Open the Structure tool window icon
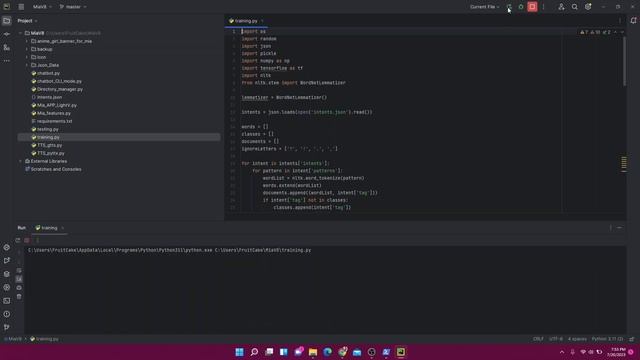The height and width of the screenshot is (360, 640). pos(7,48)
